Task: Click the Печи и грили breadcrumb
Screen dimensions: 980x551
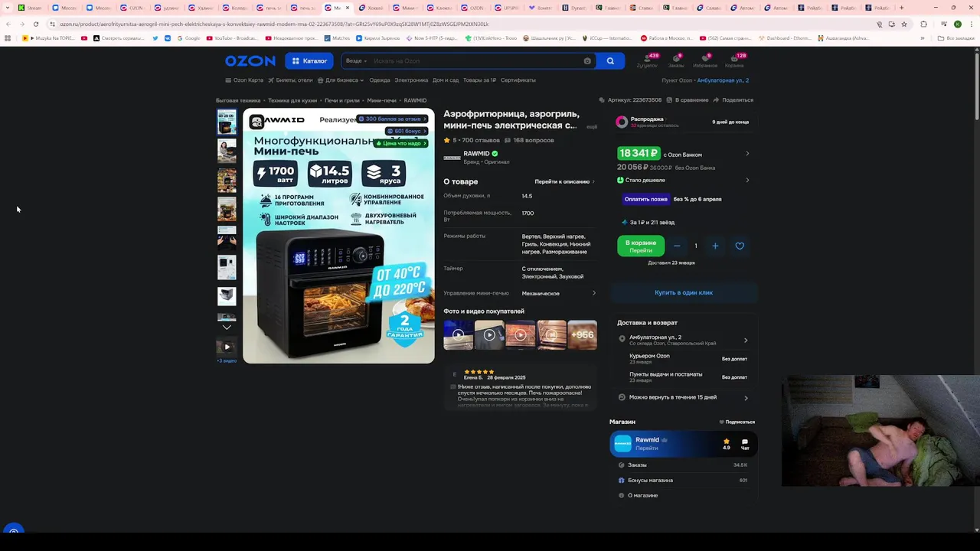Action: [x=342, y=100]
